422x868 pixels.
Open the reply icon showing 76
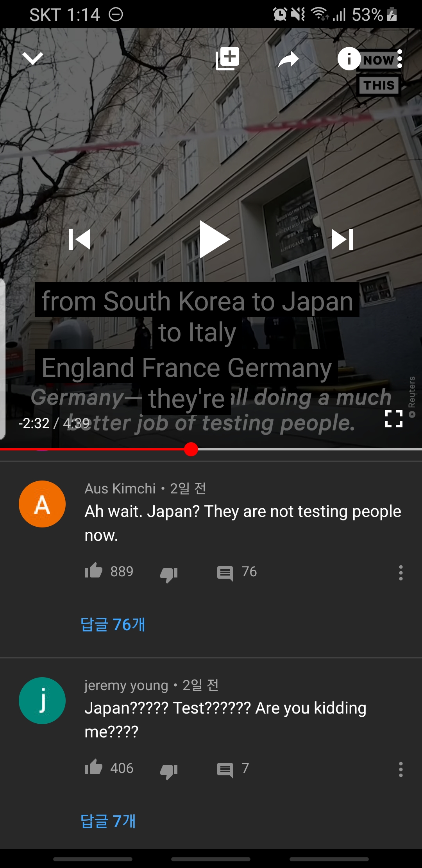point(225,574)
